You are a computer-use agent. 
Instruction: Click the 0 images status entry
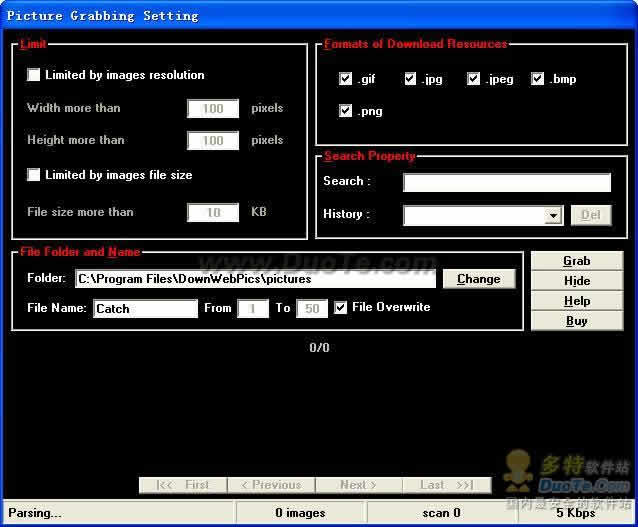[x=301, y=513]
